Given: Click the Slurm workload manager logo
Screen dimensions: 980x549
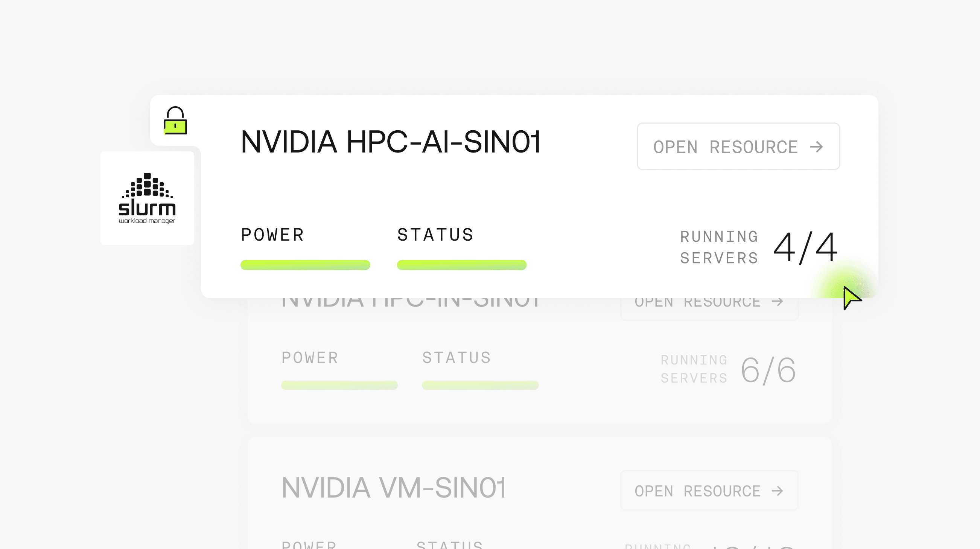Looking at the screenshot, I should coord(147,198).
